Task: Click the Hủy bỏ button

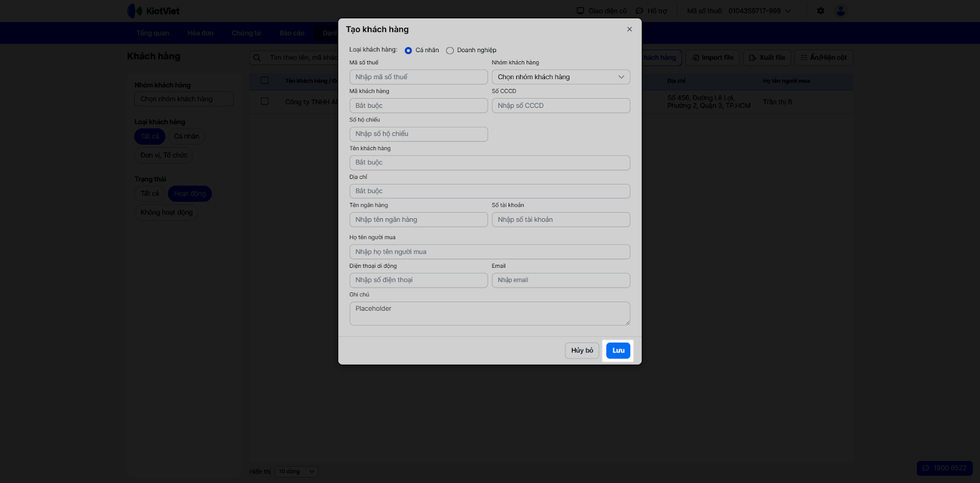Action: 582,351
